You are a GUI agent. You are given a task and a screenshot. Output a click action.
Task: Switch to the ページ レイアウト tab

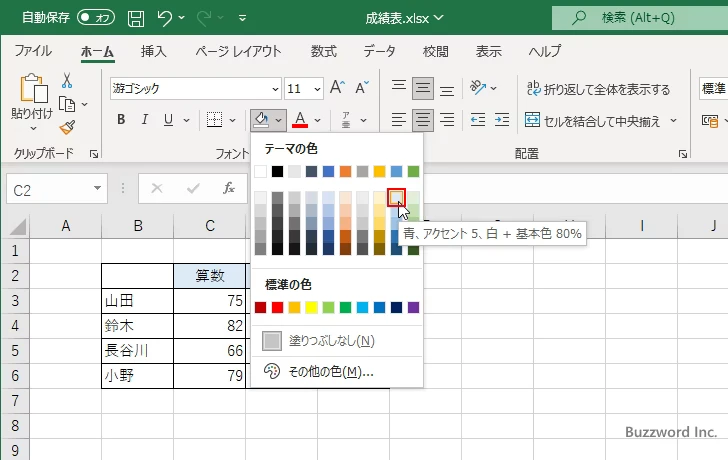point(238,51)
